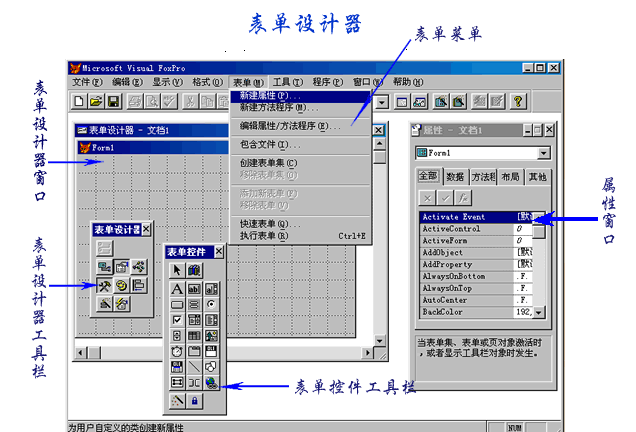Click the Cut scissors toolbar icon
The image size is (636, 432).
pyautogui.click(x=190, y=101)
